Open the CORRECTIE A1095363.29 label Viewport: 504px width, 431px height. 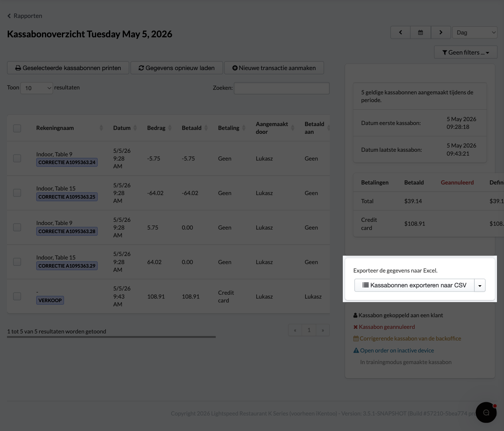67,266
